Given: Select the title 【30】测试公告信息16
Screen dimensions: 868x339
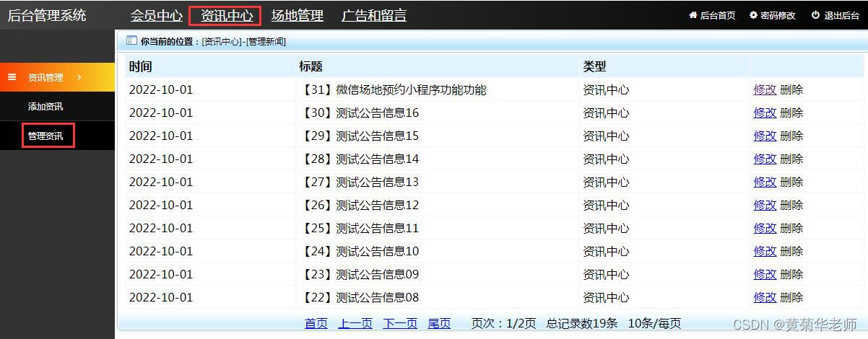Looking at the screenshot, I should [359, 113].
